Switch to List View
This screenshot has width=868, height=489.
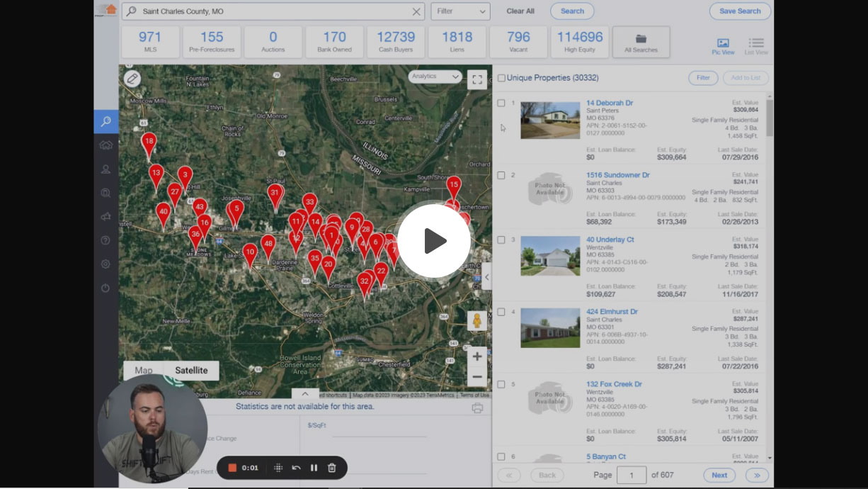coord(756,47)
